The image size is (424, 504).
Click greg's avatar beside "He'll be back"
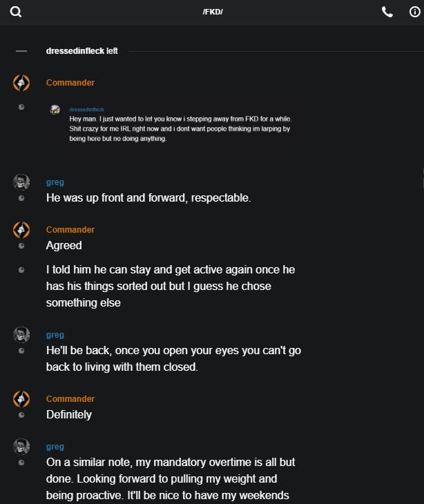click(x=21, y=335)
